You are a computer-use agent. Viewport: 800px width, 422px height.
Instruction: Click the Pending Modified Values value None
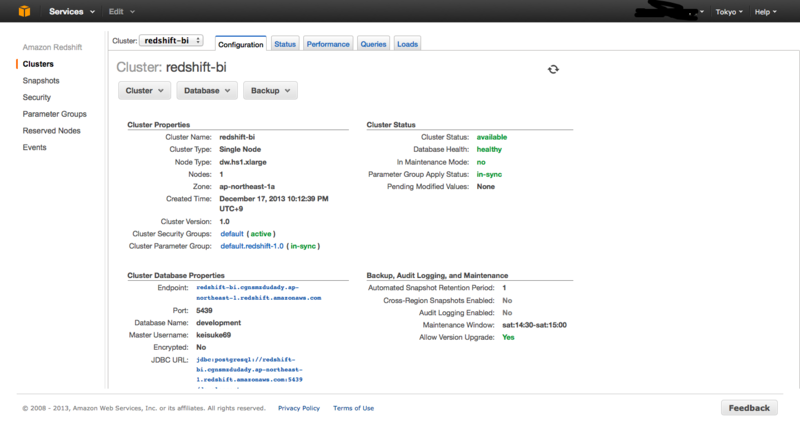click(486, 186)
